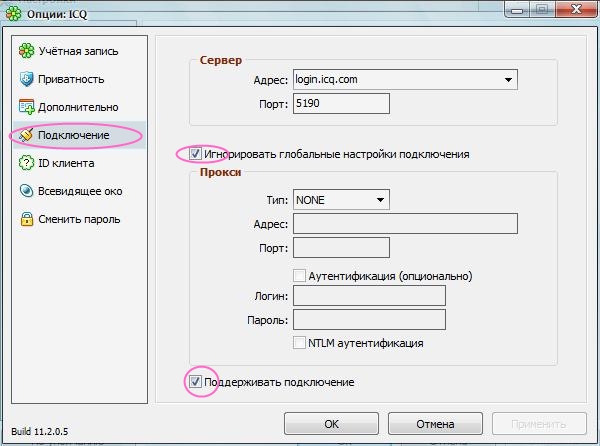Toggle the Поддерживать подключение checkbox
The height and width of the screenshot is (446, 600).
[195, 381]
